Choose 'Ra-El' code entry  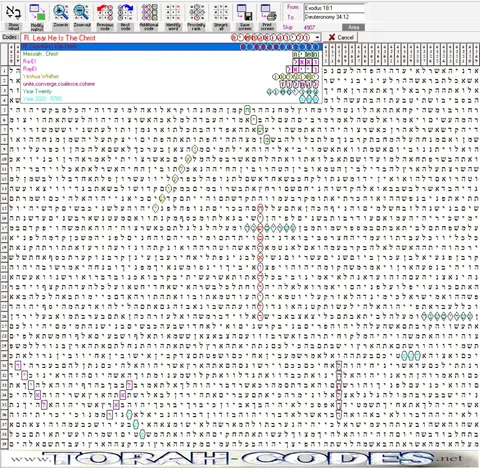(x=171, y=62)
